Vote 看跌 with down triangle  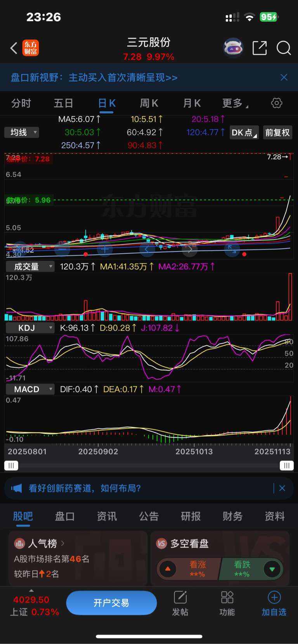coord(272,569)
